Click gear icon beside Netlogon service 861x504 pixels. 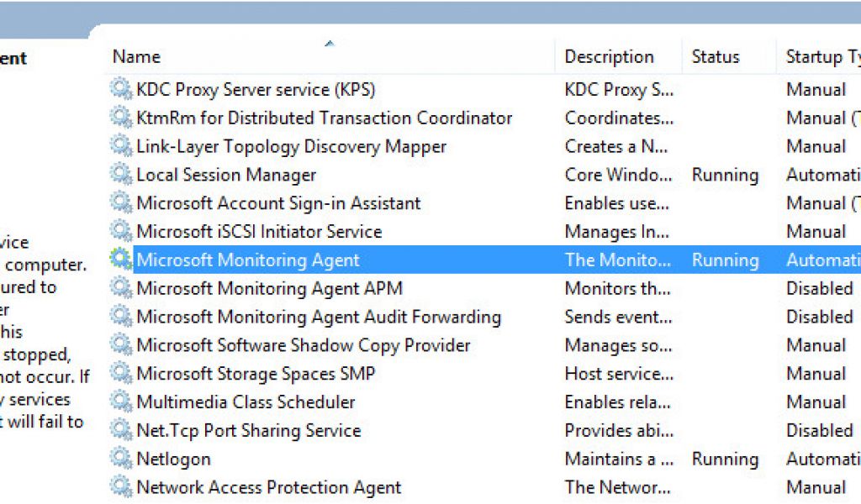pos(122,459)
